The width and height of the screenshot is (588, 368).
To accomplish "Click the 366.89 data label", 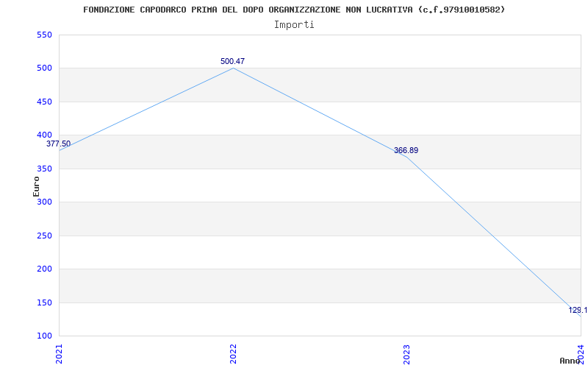I will (x=406, y=151).
